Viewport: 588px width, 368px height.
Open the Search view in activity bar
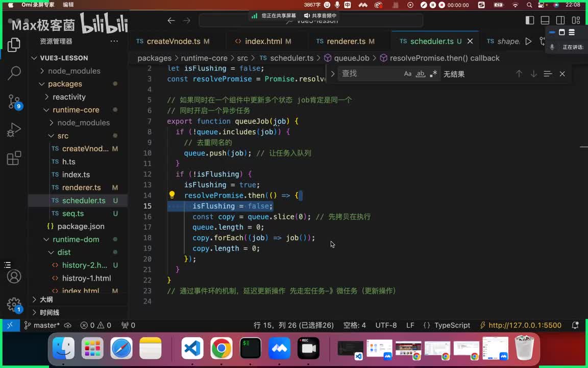pyautogui.click(x=14, y=73)
